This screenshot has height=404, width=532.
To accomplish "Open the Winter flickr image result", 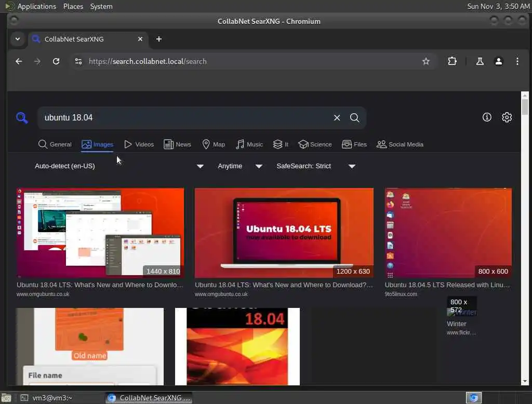I will (x=462, y=313).
